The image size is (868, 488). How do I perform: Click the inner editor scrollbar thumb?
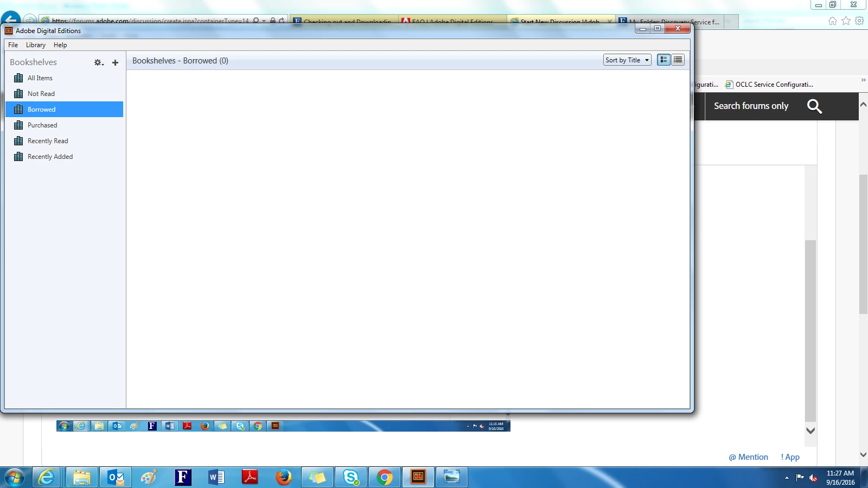click(x=810, y=331)
